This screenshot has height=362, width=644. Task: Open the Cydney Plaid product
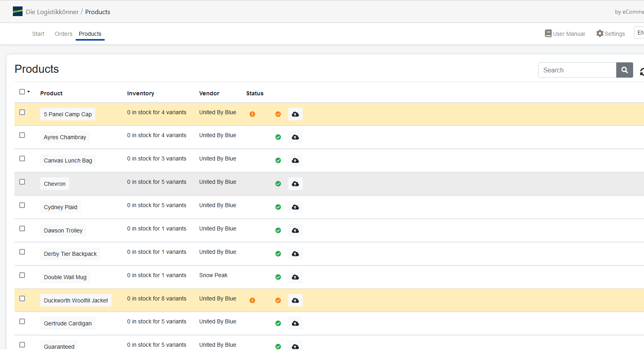click(x=60, y=207)
